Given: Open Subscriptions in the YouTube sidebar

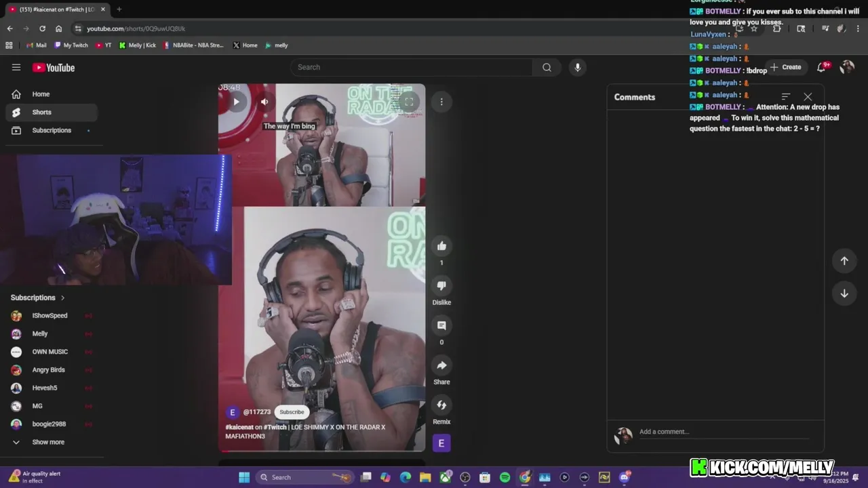Looking at the screenshot, I should 52,130.
